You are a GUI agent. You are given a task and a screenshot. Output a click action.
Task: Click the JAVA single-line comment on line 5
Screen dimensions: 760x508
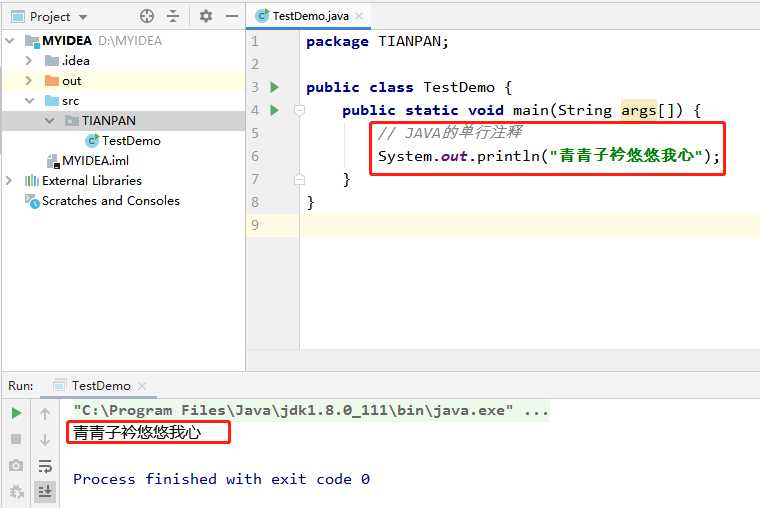(x=450, y=132)
